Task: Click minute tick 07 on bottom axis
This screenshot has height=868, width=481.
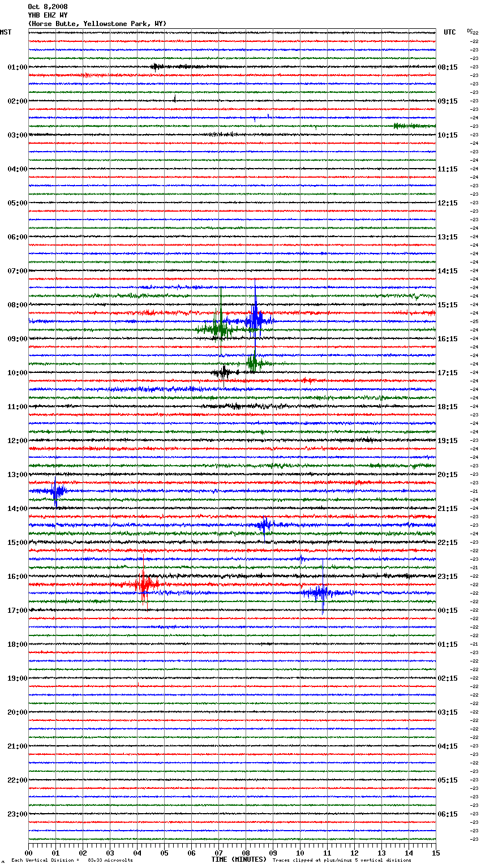Action: [x=218, y=852]
